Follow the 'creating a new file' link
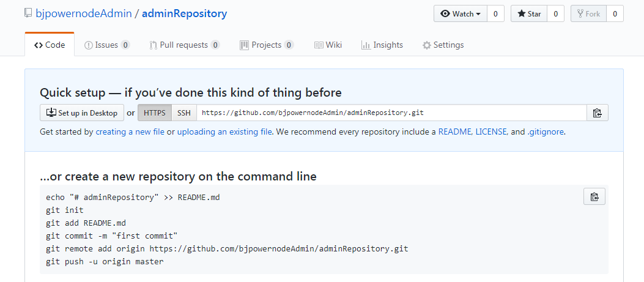 [130, 132]
